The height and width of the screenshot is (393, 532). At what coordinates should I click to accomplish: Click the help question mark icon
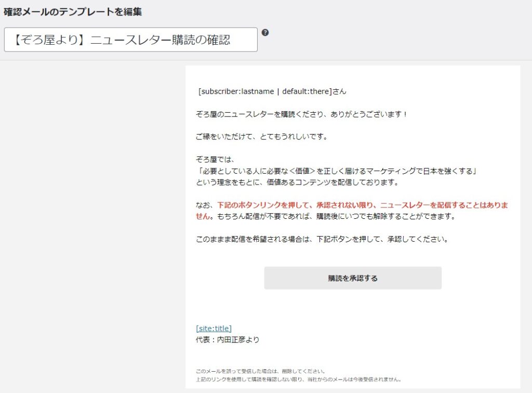pos(265,33)
